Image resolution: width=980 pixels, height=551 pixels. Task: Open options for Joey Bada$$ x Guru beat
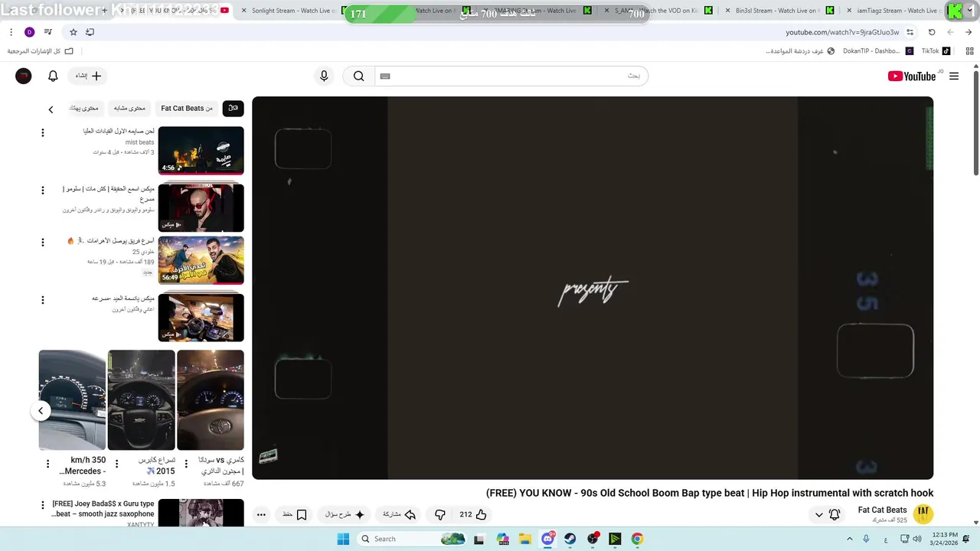43,505
